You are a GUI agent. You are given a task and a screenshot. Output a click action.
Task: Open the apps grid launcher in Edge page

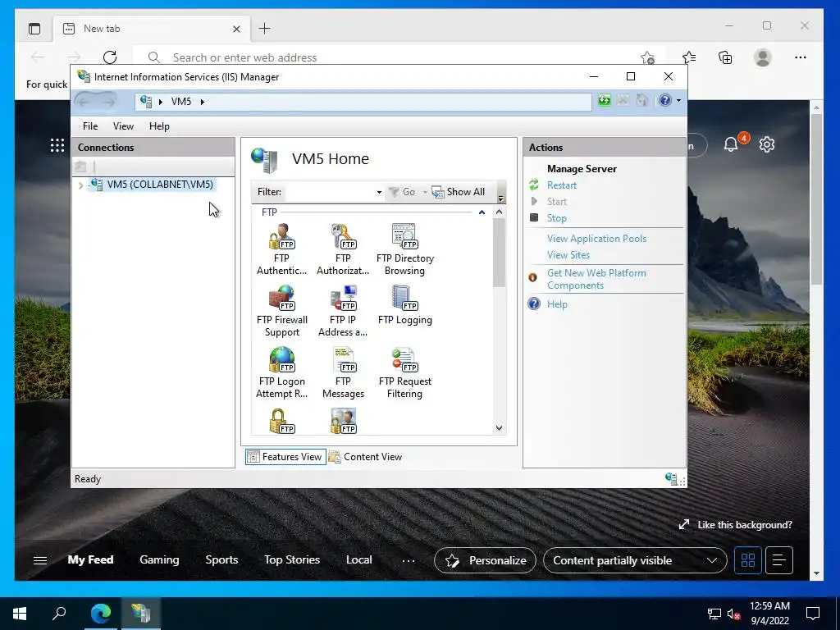coord(57,145)
